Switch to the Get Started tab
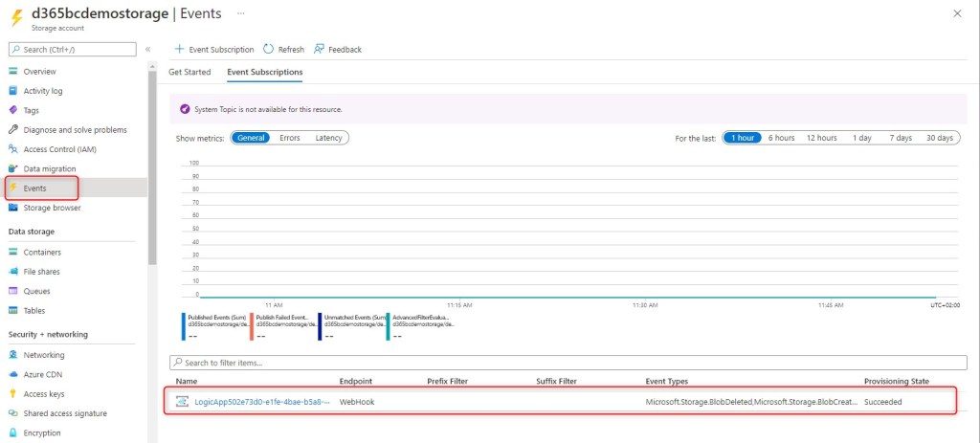The height and width of the screenshot is (443, 980). (x=189, y=72)
